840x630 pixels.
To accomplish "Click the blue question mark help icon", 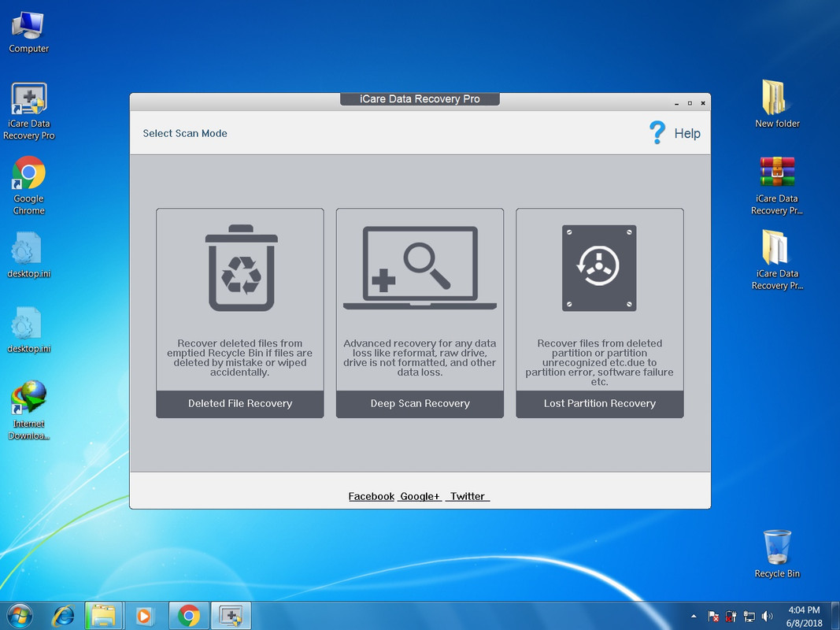I will [657, 132].
